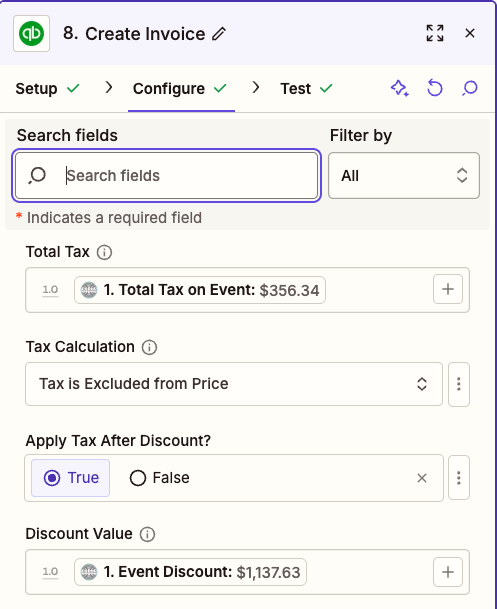Screen dimensions: 497x609
Task: Add data to Total Tax with plus button
Action: [x=448, y=289]
